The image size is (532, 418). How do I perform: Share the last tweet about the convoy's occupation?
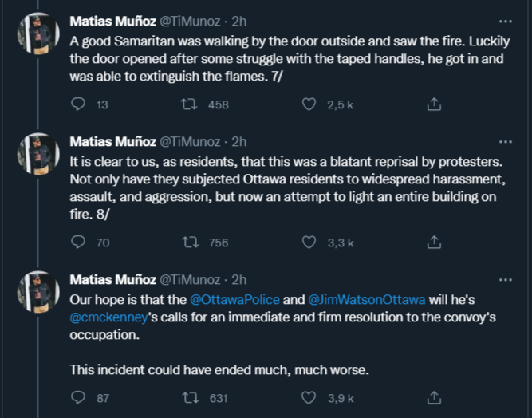(x=433, y=396)
